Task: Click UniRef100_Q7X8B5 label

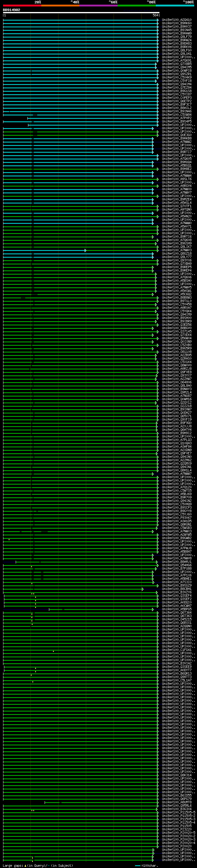Action: pyautogui.click(x=177, y=64)
